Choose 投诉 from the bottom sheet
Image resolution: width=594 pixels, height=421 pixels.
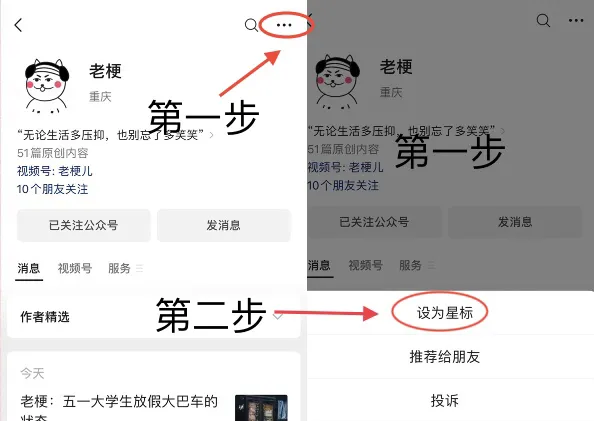coord(445,401)
